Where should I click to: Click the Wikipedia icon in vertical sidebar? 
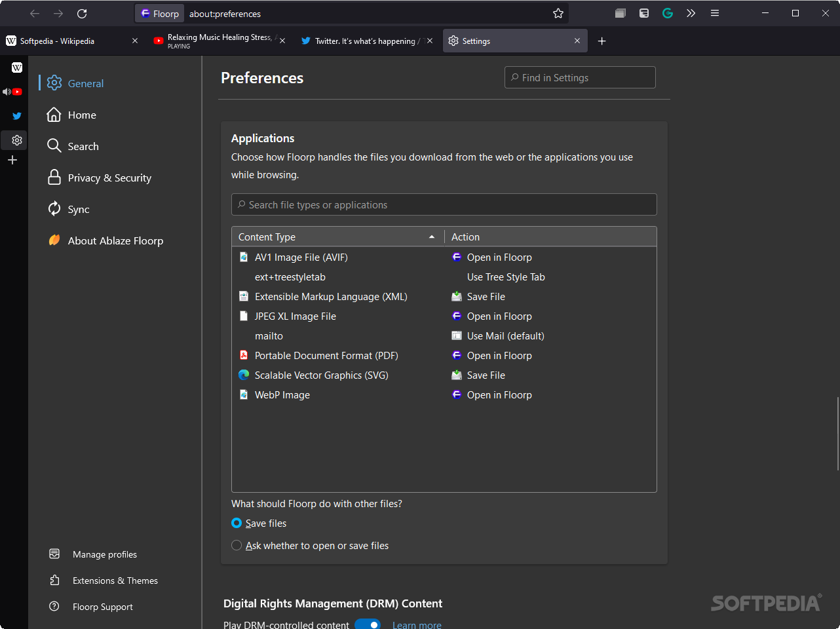(x=17, y=67)
